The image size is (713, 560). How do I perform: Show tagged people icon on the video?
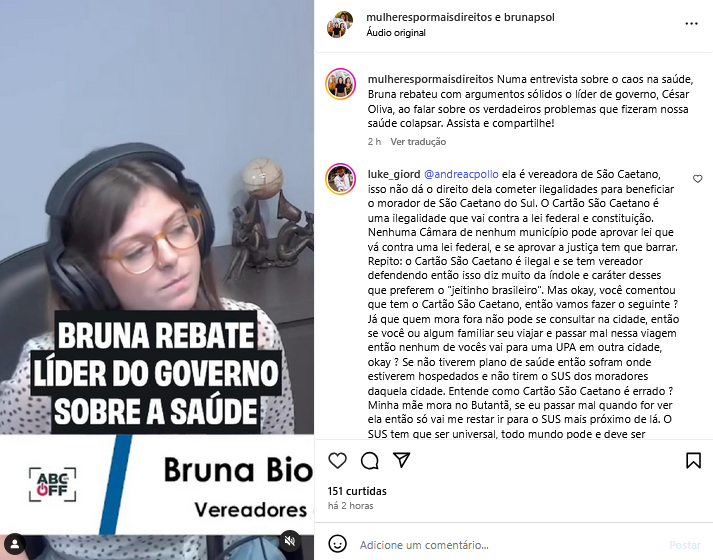(x=15, y=544)
